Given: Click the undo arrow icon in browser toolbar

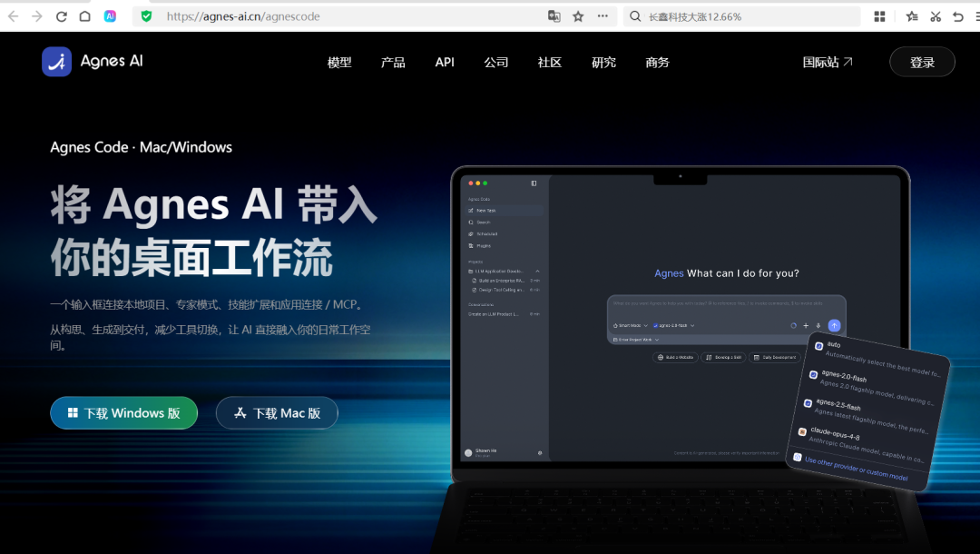Looking at the screenshot, I should (957, 16).
